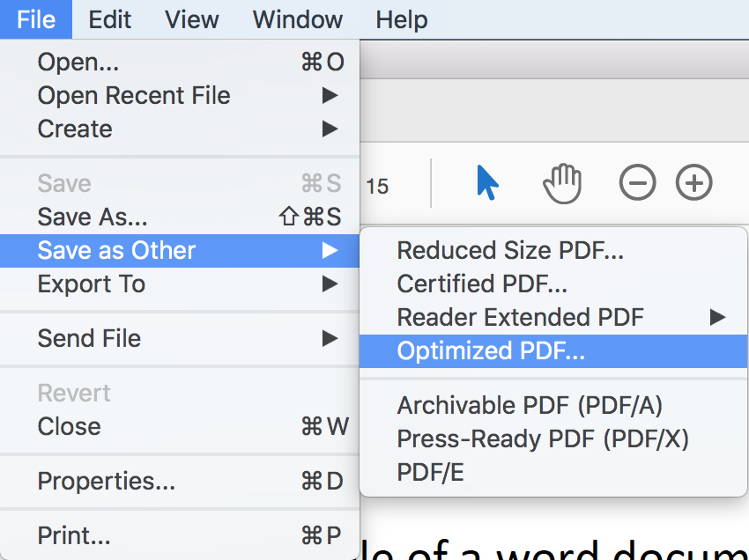Open the Edit menu
Screen dimensions: 749x560
[x=109, y=19]
